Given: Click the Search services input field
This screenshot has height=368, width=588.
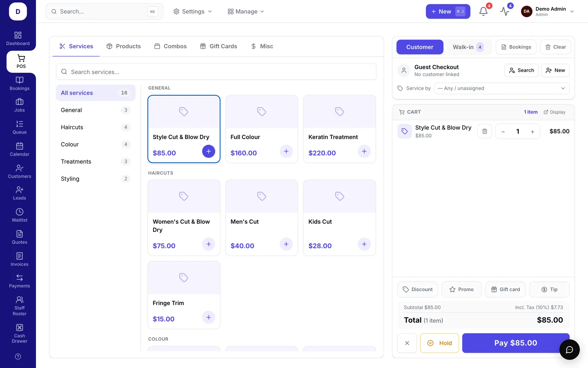Looking at the screenshot, I should 216,72.
